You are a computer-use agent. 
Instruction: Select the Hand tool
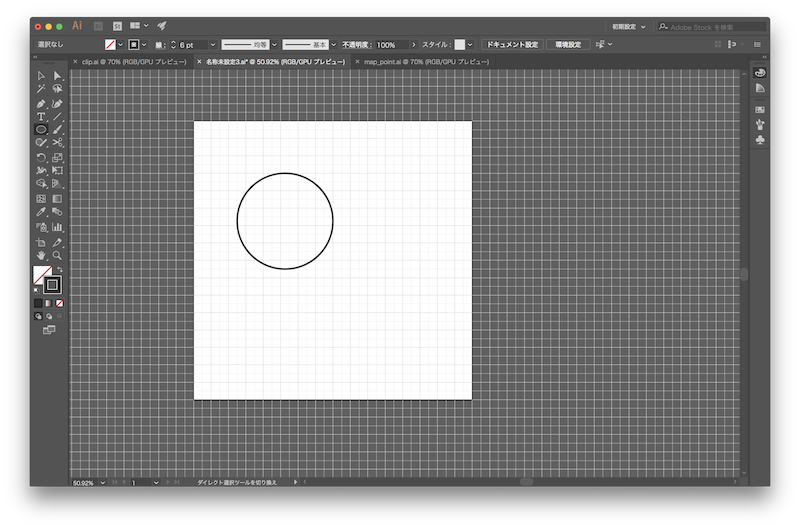pos(41,255)
